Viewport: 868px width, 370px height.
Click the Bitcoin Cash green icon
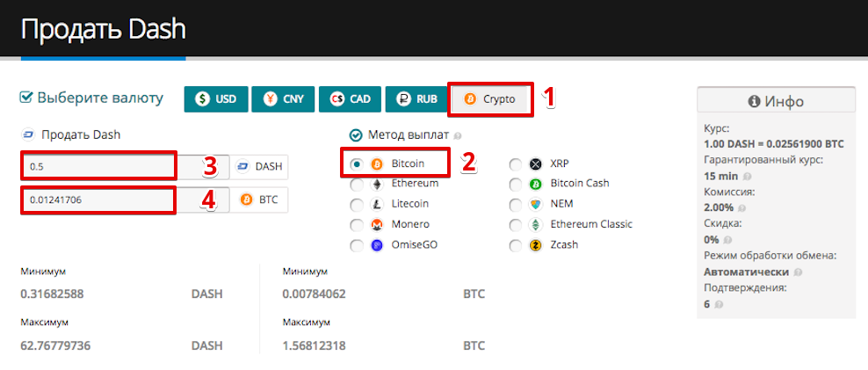(535, 185)
